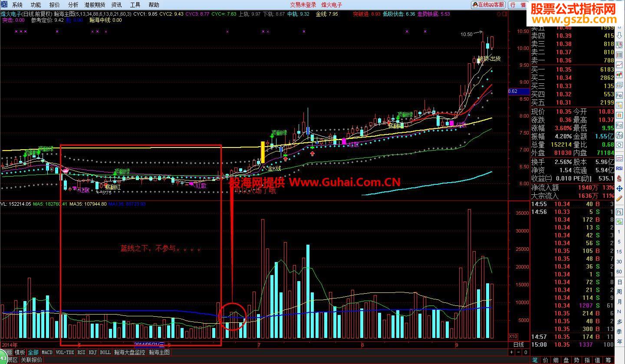Open the 功能 menu
This screenshot has height=364, width=625.
36,5
